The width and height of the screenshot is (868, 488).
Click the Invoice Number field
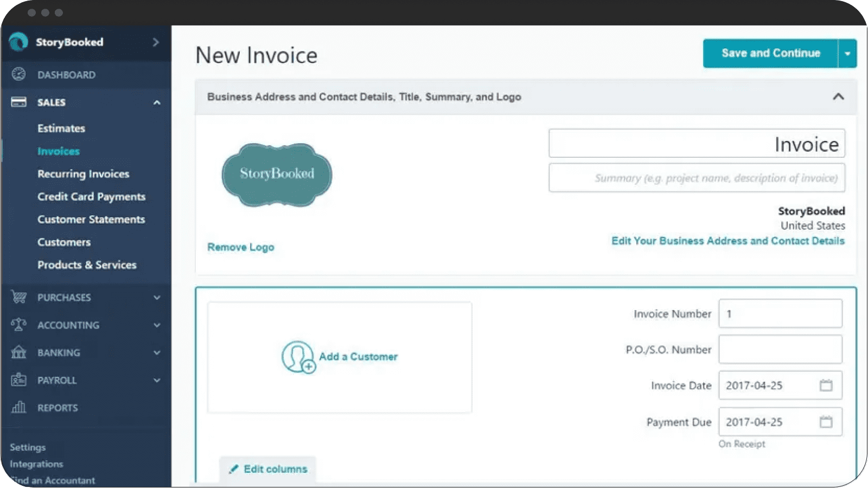781,313
